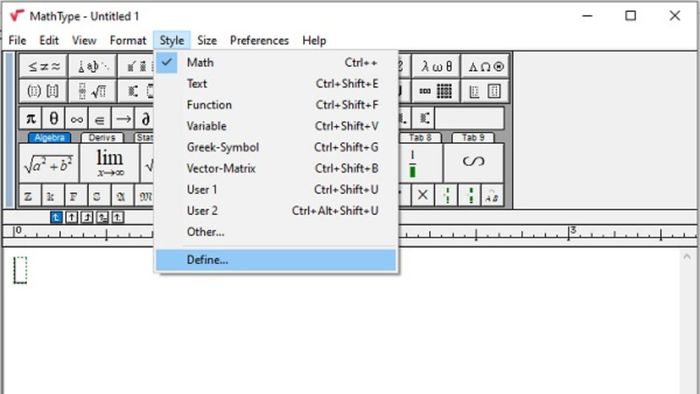Insert the right arrow symbol
This screenshot has width=700, height=394.
tap(123, 119)
